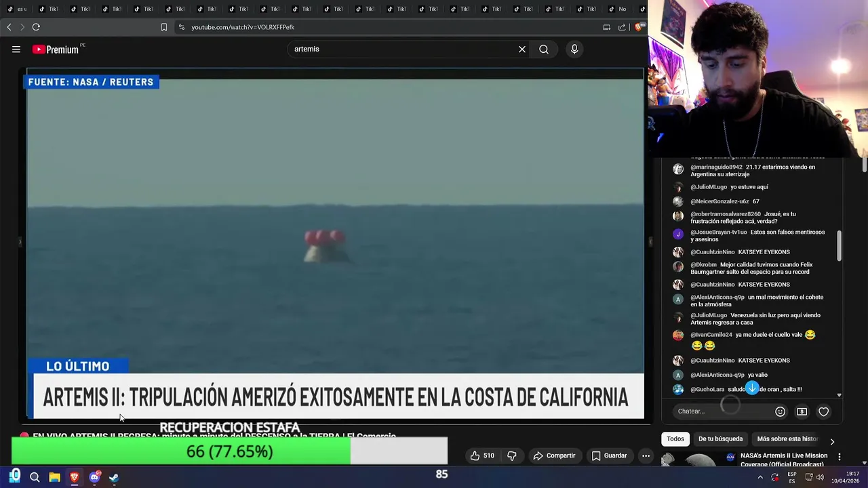Open options menu for NASA Artemis II video
868x488 pixels.
pyautogui.click(x=840, y=457)
